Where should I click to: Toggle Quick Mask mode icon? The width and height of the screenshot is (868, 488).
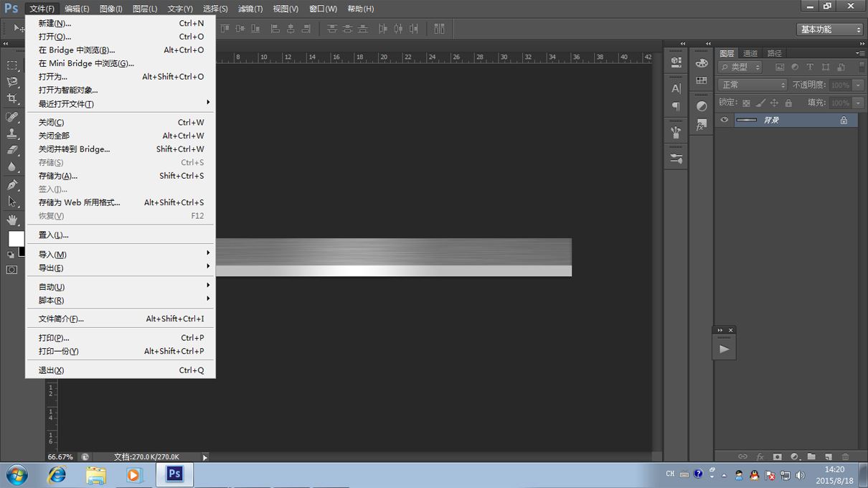pyautogui.click(x=12, y=270)
